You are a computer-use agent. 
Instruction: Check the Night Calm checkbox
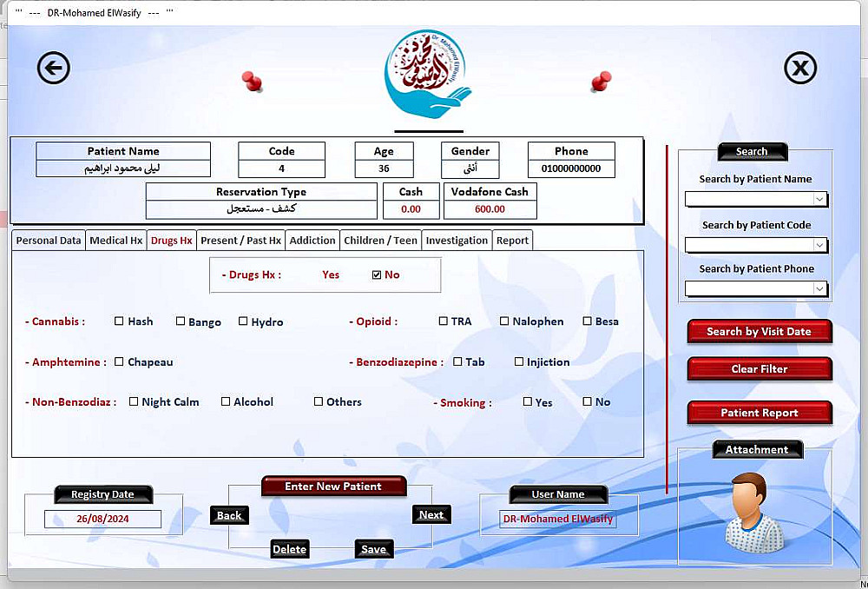pyautogui.click(x=134, y=401)
